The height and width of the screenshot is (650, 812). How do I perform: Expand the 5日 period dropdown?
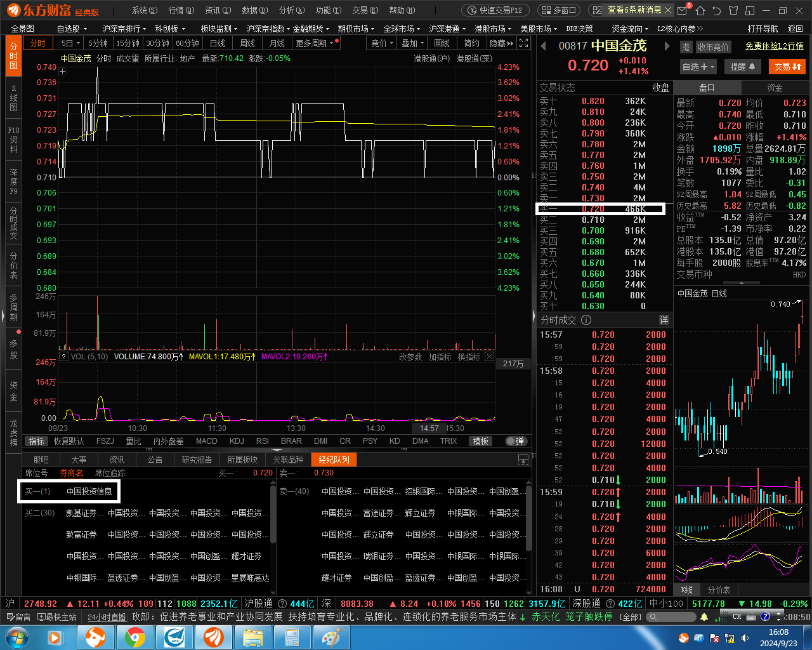click(70, 43)
